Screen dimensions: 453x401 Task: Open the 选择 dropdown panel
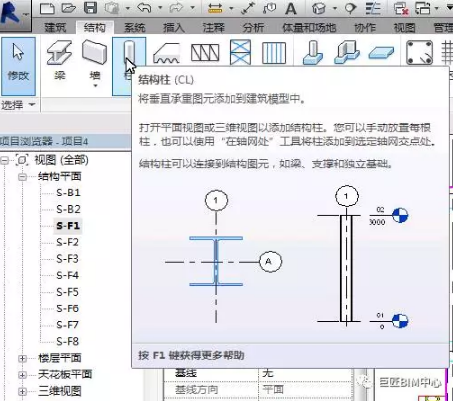tap(18, 105)
